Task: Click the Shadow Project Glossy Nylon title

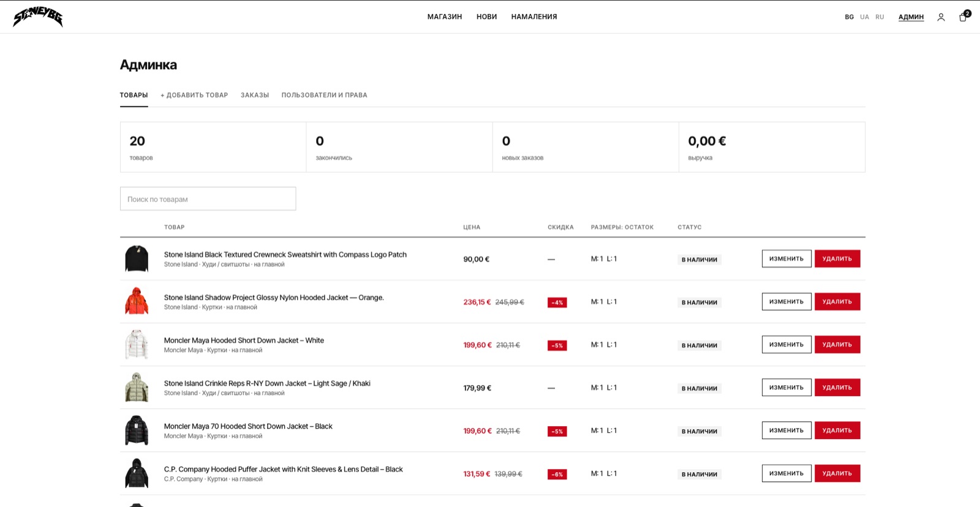Action: point(274,298)
